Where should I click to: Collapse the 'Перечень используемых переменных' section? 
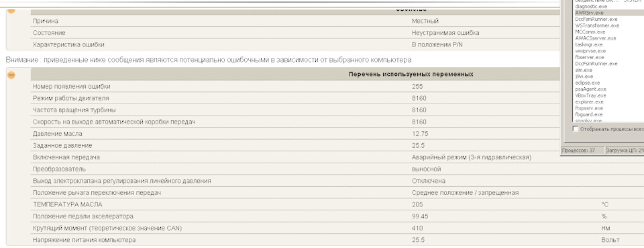pos(11,75)
